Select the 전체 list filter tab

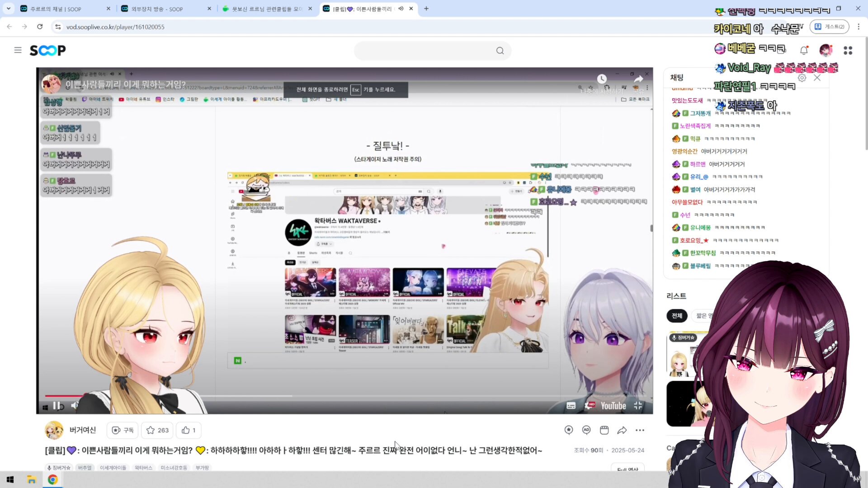pyautogui.click(x=677, y=315)
